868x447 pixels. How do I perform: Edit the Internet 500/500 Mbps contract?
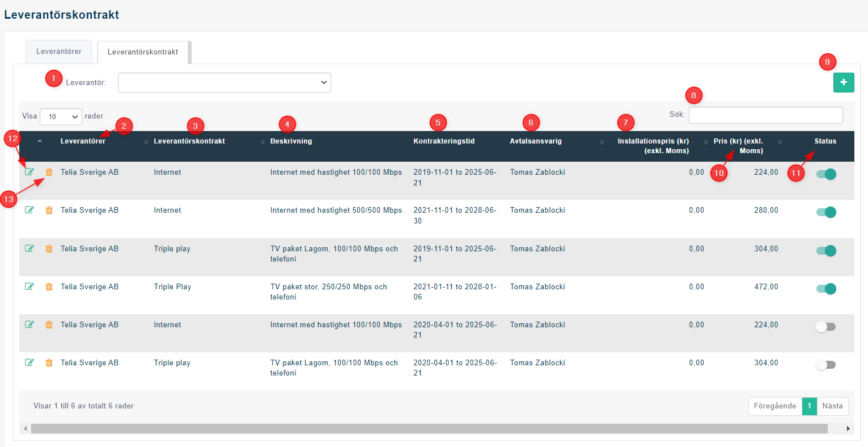point(29,210)
